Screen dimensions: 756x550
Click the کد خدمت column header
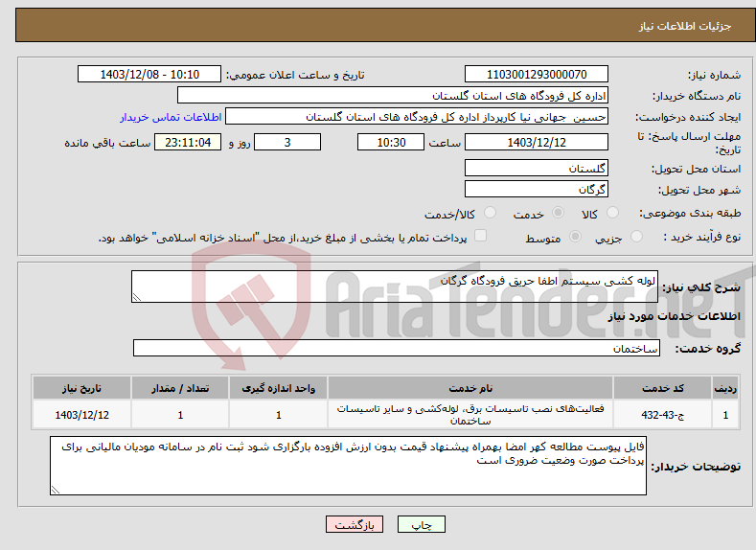[x=662, y=388]
